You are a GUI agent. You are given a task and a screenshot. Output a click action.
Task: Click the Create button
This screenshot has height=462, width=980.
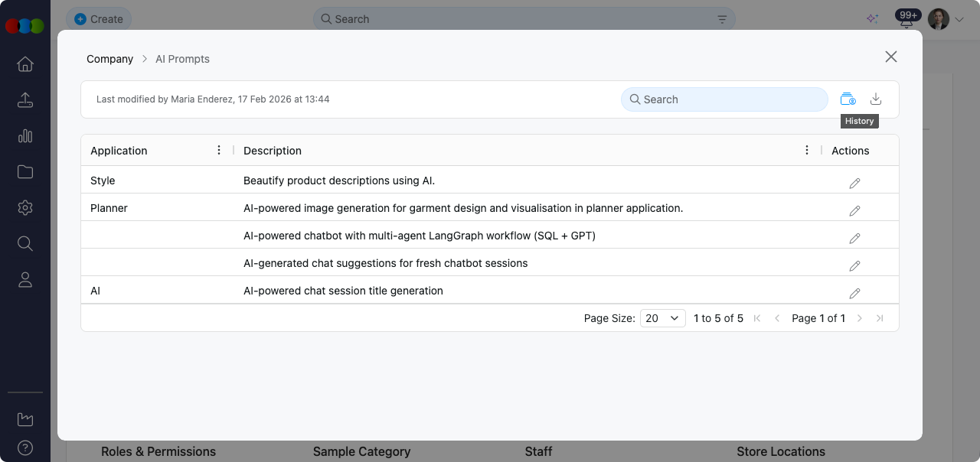coord(99,19)
